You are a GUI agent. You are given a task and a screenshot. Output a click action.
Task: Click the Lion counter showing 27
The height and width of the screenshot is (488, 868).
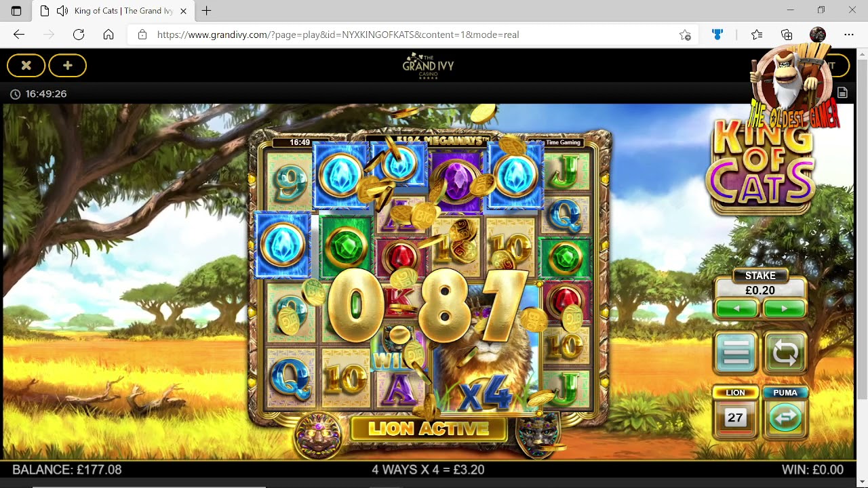[x=735, y=418]
